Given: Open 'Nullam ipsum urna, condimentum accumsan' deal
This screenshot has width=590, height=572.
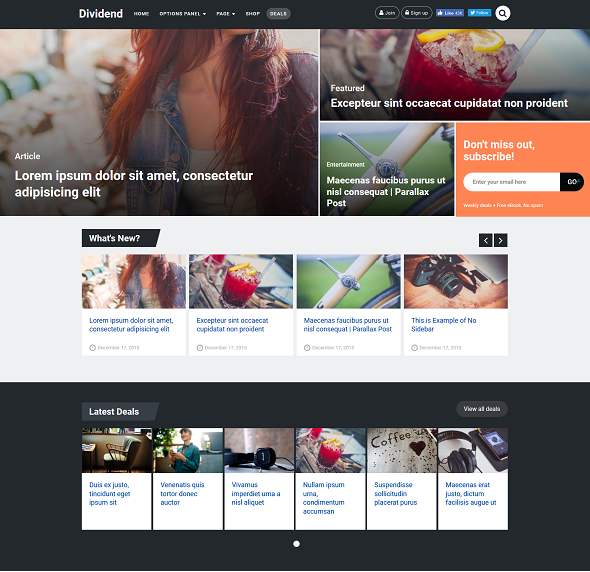Looking at the screenshot, I should [324, 498].
